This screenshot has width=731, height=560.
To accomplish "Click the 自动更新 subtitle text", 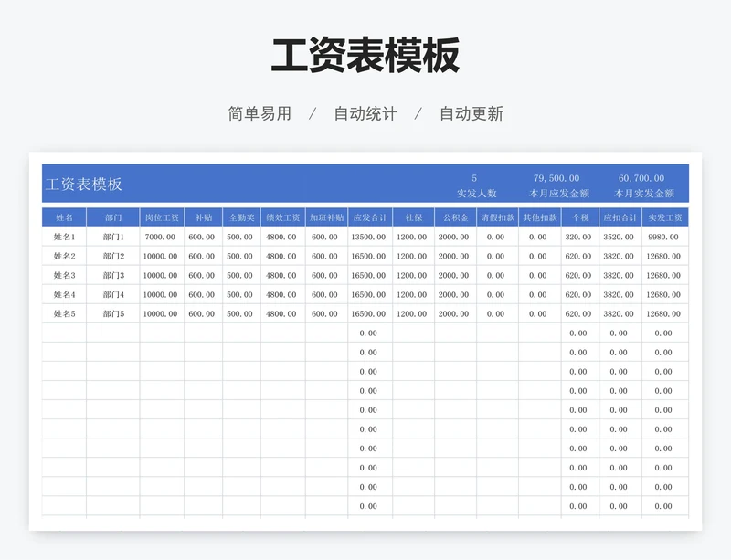I will point(471,114).
